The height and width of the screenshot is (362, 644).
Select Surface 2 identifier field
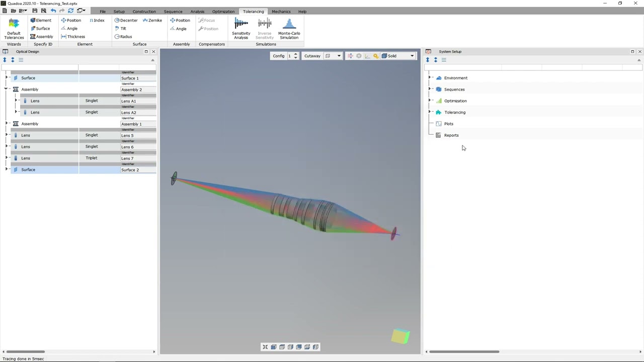tap(138, 170)
